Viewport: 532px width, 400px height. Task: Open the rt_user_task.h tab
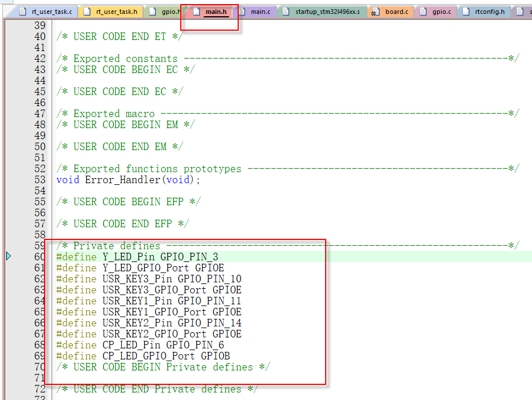pos(116,12)
